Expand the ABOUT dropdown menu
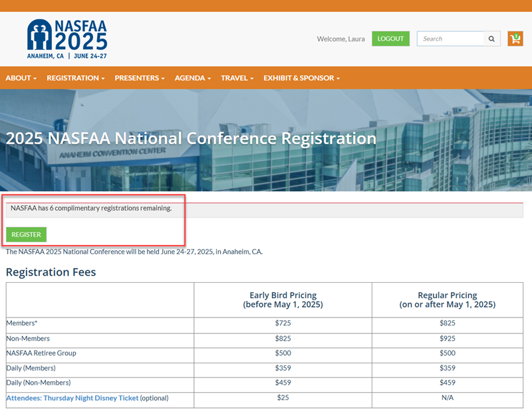This screenshot has height=410, width=532. (x=21, y=78)
